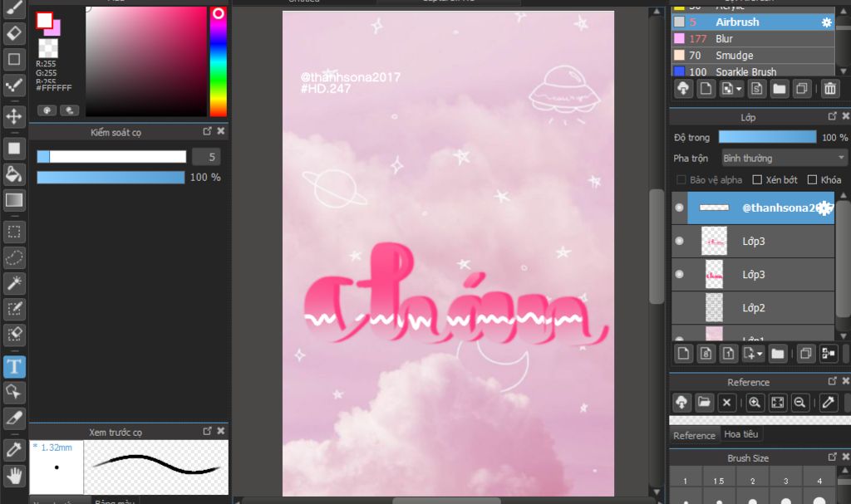Click the brush size value field 5
This screenshot has width=851, height=504.
pos(206,157)
